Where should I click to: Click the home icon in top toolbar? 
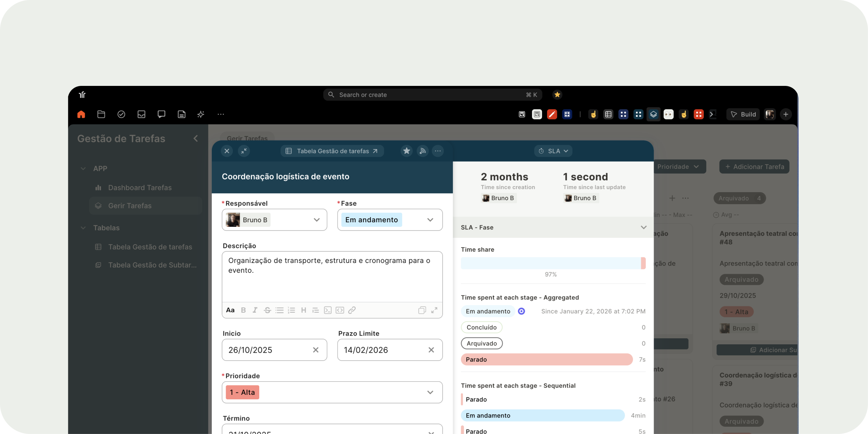click(x=81, y=114)
